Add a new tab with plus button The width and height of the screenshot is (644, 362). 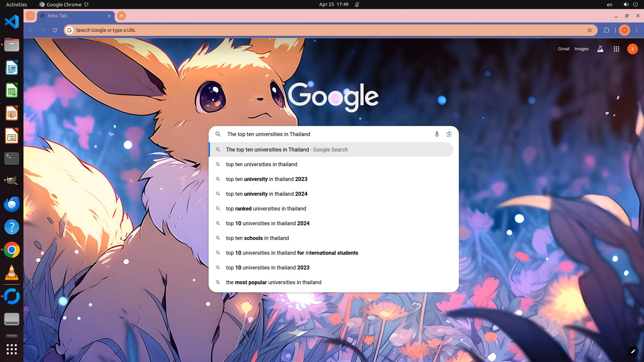[121, 16]
